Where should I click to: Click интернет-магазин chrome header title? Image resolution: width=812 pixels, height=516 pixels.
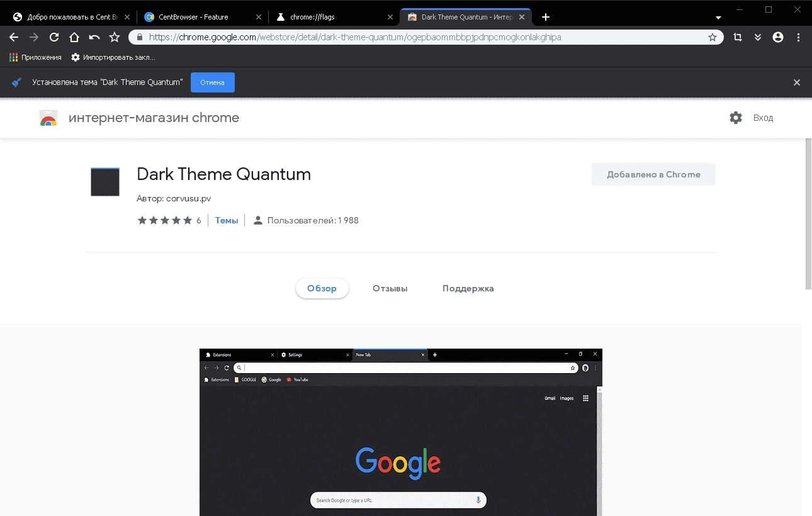154,118
